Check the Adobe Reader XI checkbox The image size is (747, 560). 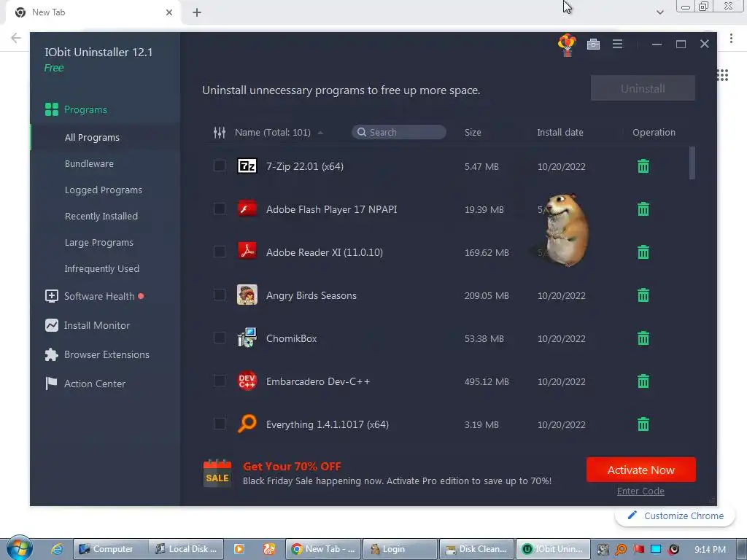tap(219, 252)
